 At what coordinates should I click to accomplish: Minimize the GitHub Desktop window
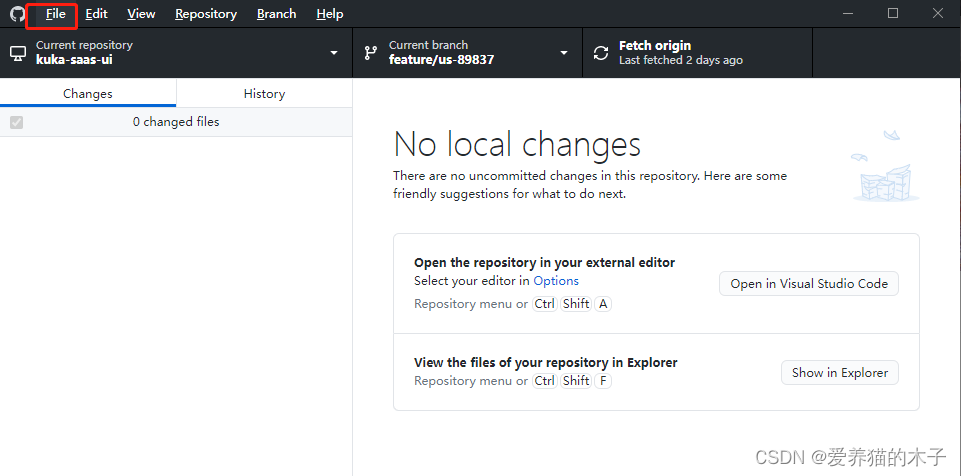tap(848, 13)
